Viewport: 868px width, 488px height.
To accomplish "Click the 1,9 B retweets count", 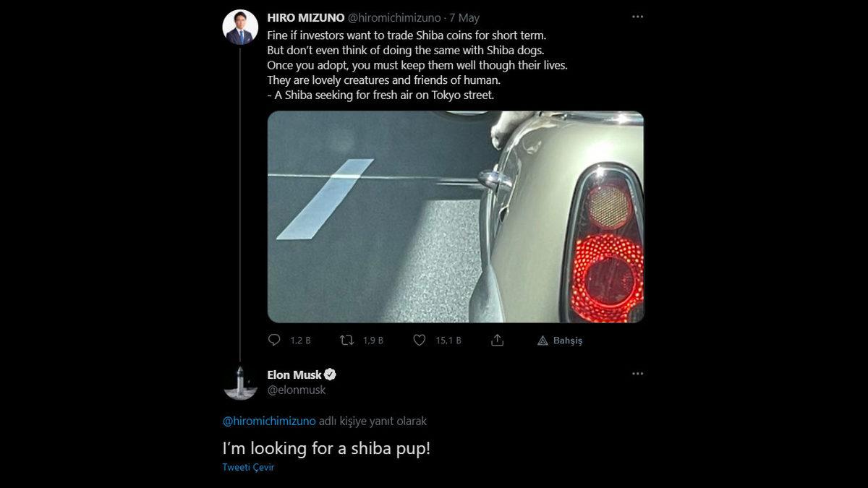I will tap(373, 341).
